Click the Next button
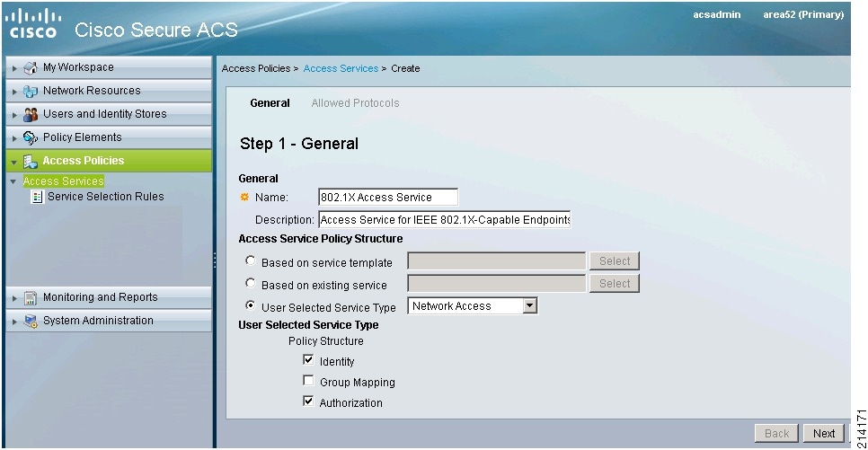 [x=824, y=434]
